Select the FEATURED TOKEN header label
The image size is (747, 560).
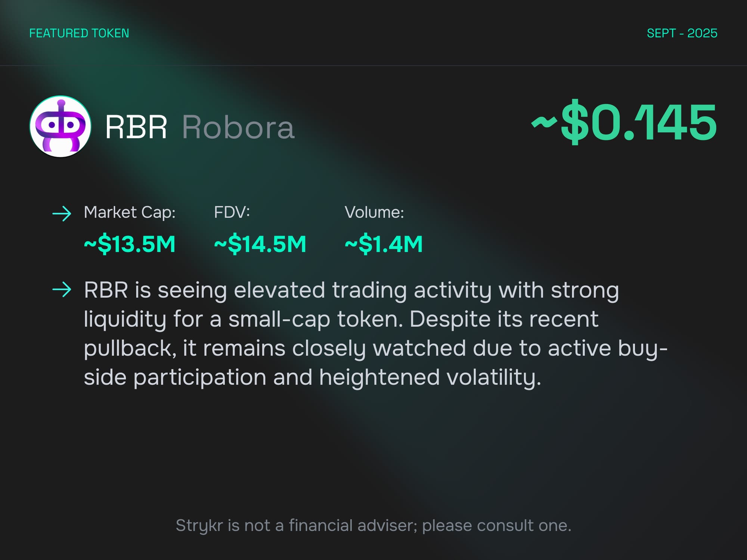coord(79,33)
